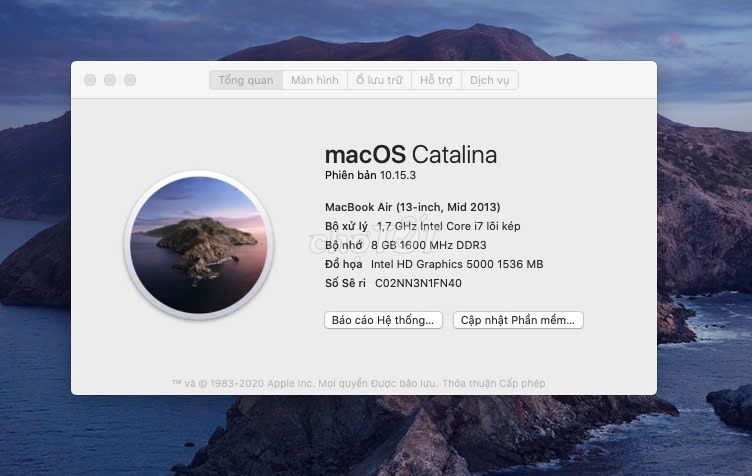Switch to the Tổng quan tab
This screenshot has height=476, width=752.
(246, 80)
